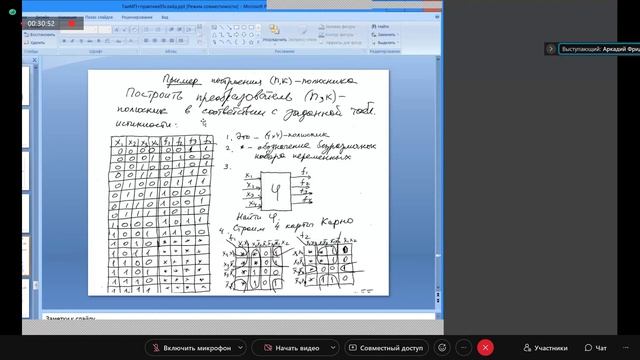Toggle italic formatting in the ribbon
The height and width of the screenshot is (360, 640).
click(72, 41)
